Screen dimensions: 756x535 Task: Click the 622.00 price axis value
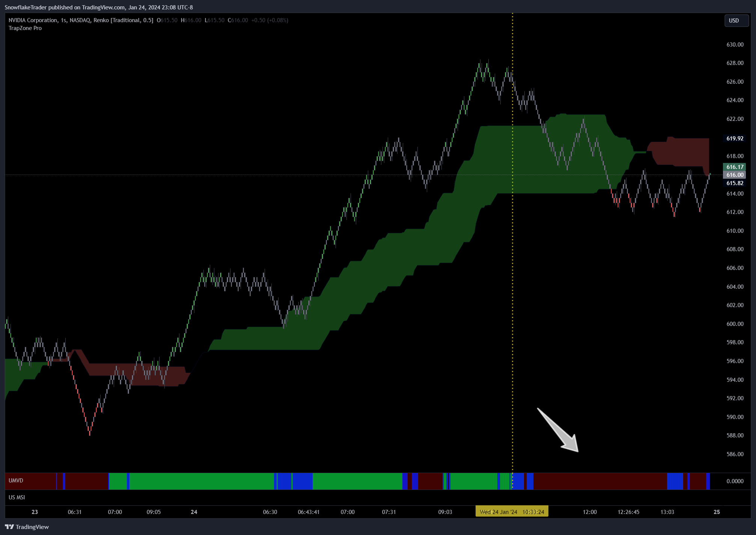pyautogui.click(x=735, y=119)
